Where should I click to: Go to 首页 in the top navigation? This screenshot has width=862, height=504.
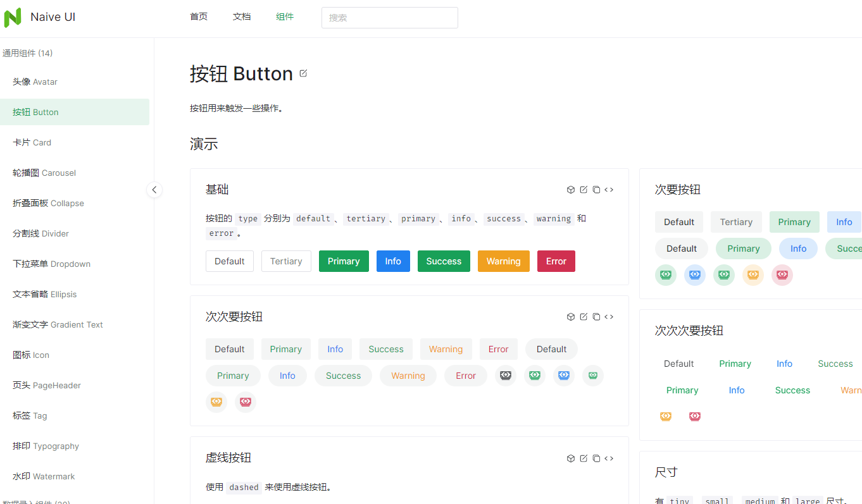coord(199,17)
